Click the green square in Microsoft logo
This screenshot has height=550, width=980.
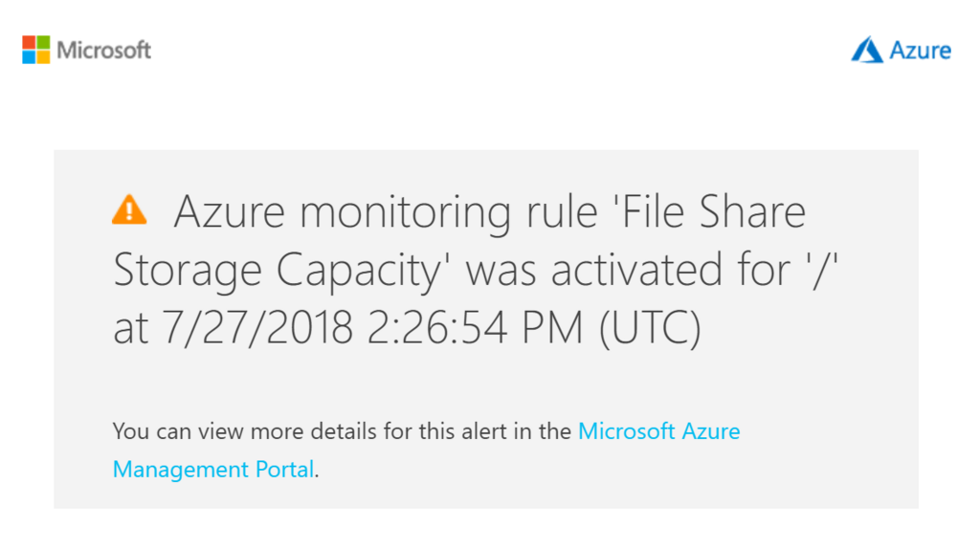coord(43,43)
